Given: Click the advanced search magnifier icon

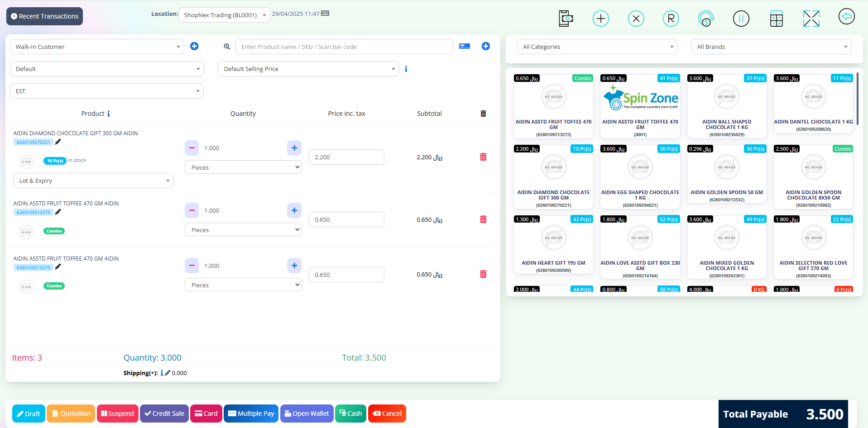Looking at the screenshot, I should (x=227, y=46).
